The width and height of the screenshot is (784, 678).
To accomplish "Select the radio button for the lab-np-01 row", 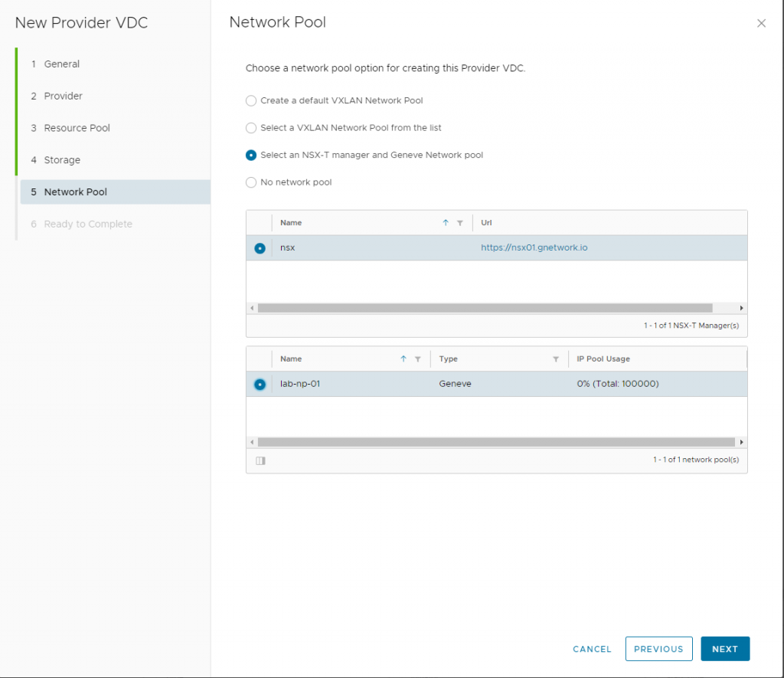I will pyautogui.click(x=260, y=385).
